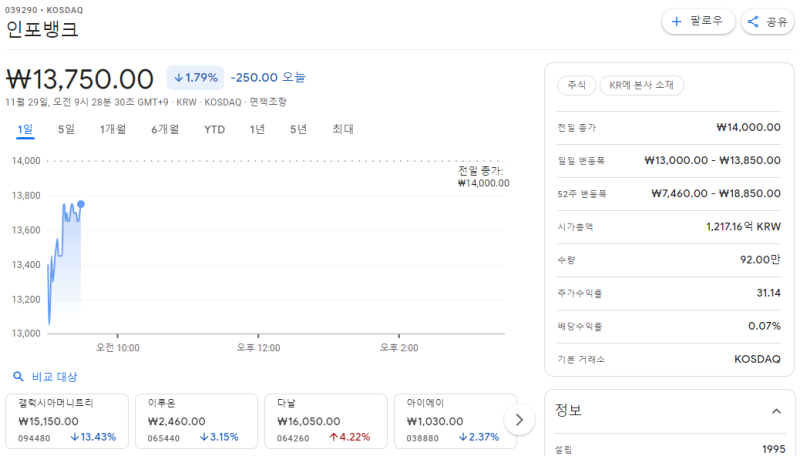Click the share icon next to 공유
Screen dimensions: 800x456
(x=753, y=21)
